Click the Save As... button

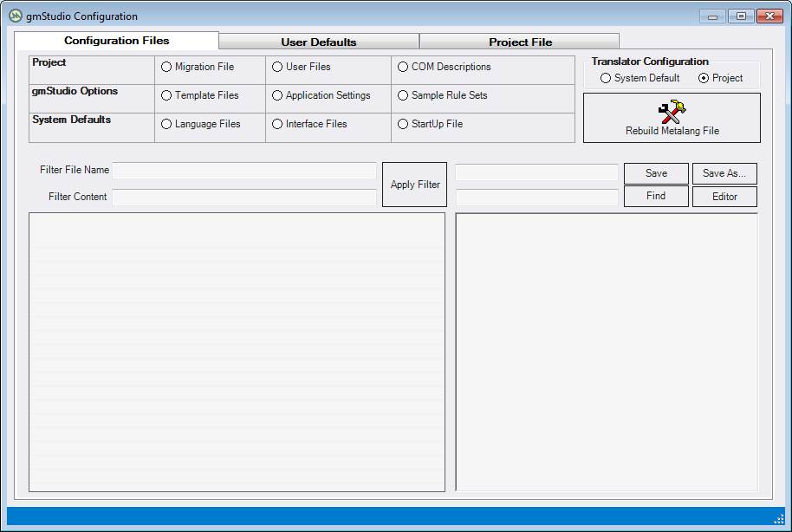click(724, 173)
